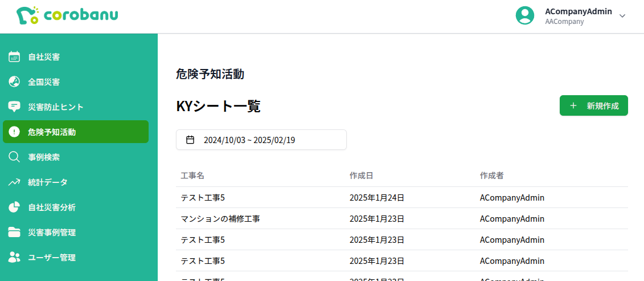Click the user avatar icon
The image size is (644, 281).
coord(525,15)
